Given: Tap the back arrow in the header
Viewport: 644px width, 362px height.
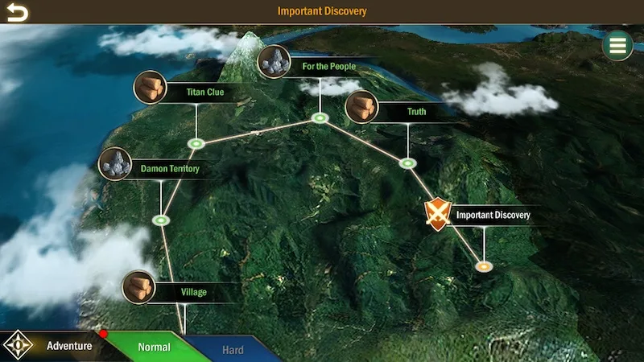Looking at the screenshot, I should point(17,12).
